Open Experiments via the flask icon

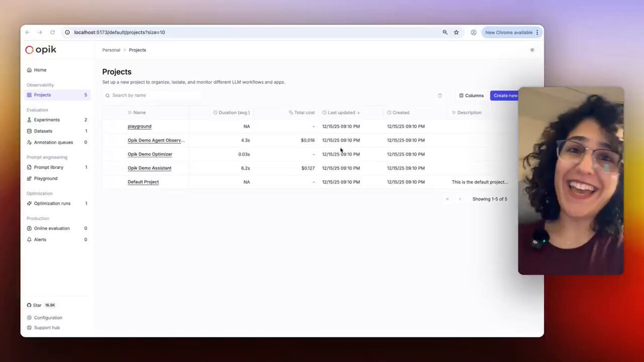(29, 120)
